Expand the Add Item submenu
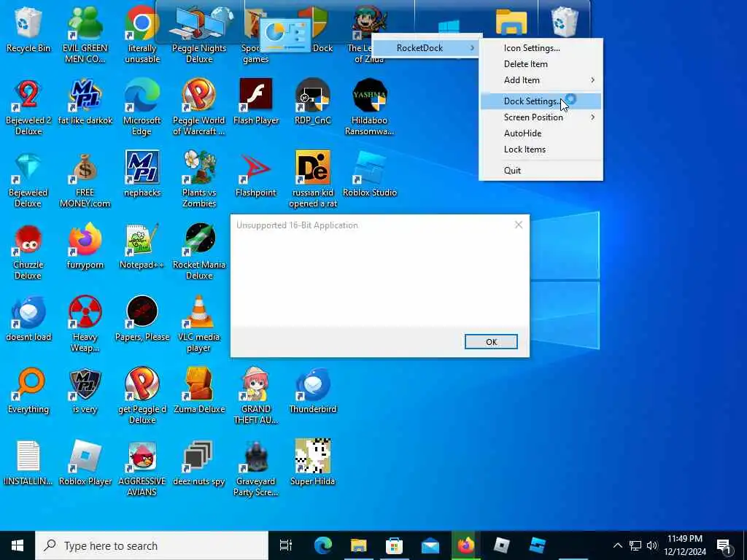 pos(541,80)
